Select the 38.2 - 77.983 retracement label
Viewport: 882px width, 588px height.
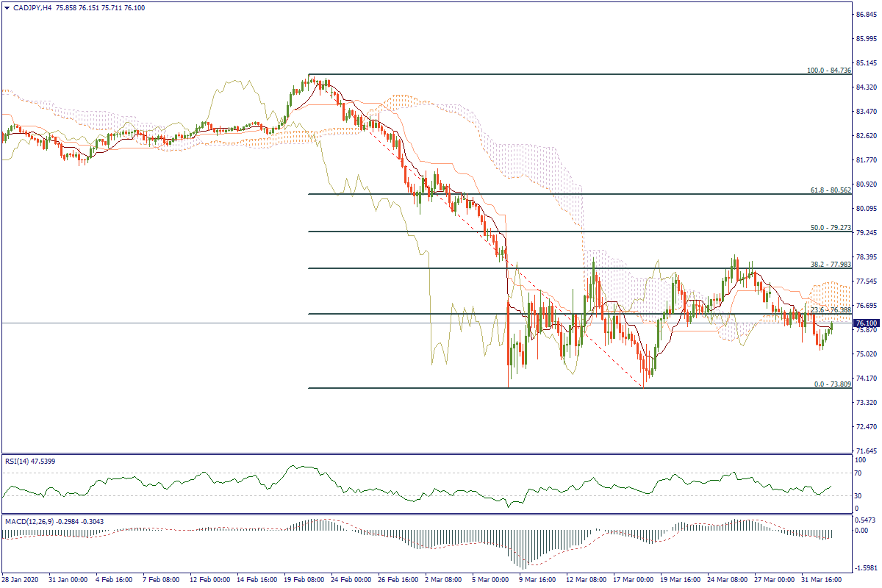[831, 264]
